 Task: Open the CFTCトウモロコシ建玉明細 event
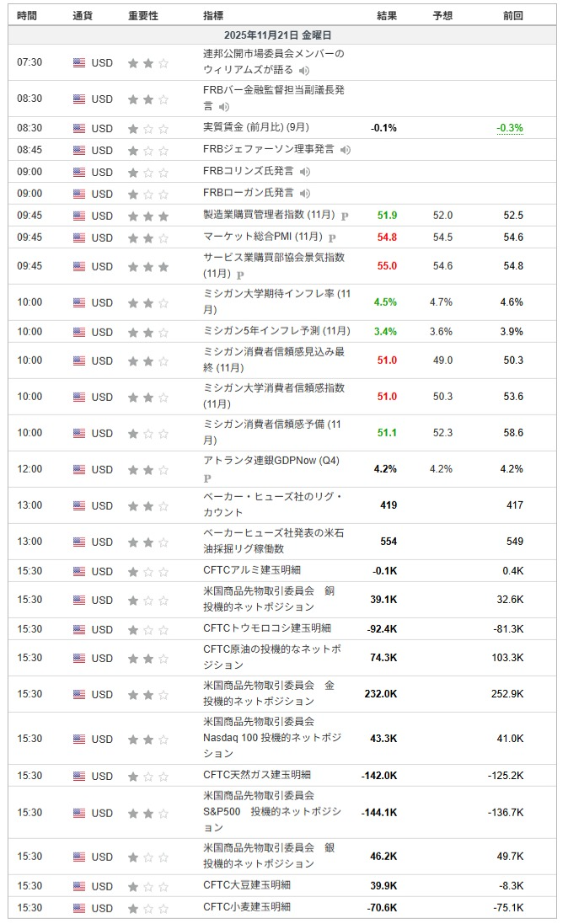(266, 628)
